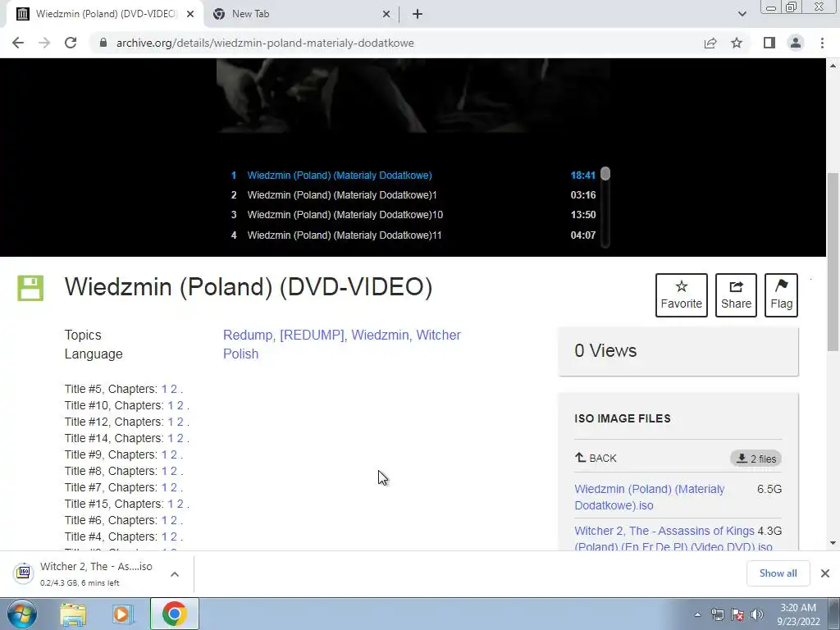Open the Wiedzmin topic link
This screenshot has width=840, height=630.
point(380,335)
